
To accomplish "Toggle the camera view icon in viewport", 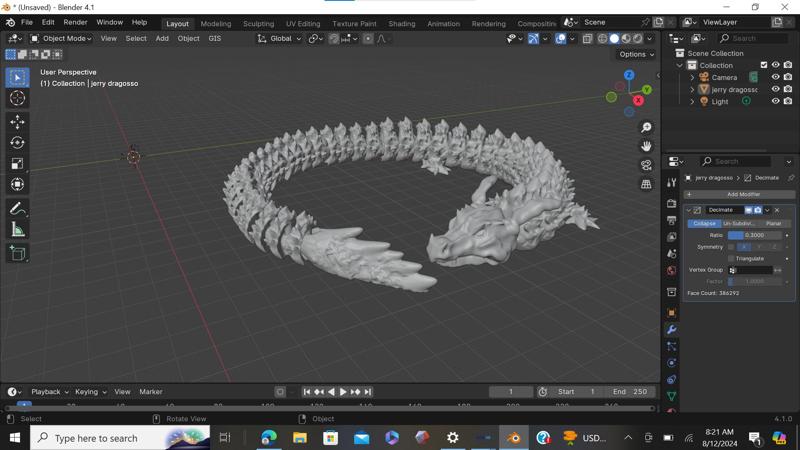I will click(646, 165).
